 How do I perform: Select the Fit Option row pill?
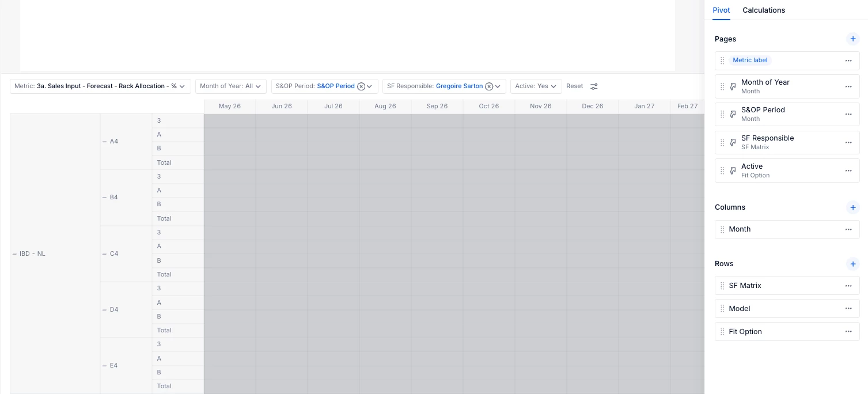[x=787, y=332]
